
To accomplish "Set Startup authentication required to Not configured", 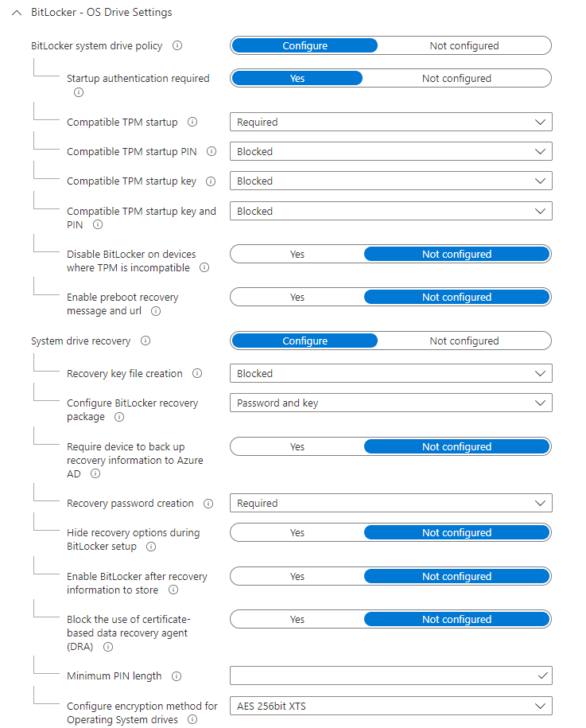I will click(456, 78).
